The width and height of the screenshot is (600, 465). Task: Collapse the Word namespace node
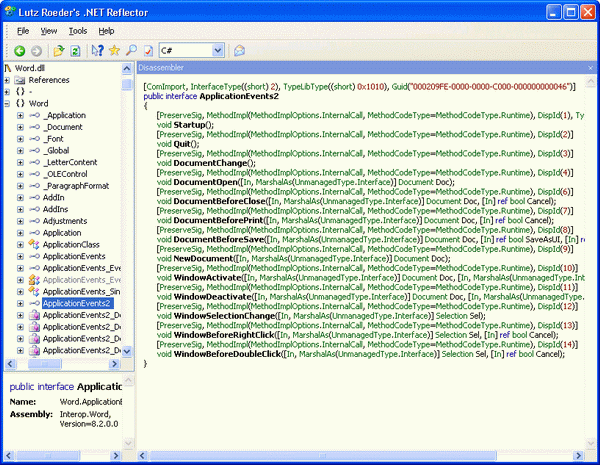coord(7,104)
